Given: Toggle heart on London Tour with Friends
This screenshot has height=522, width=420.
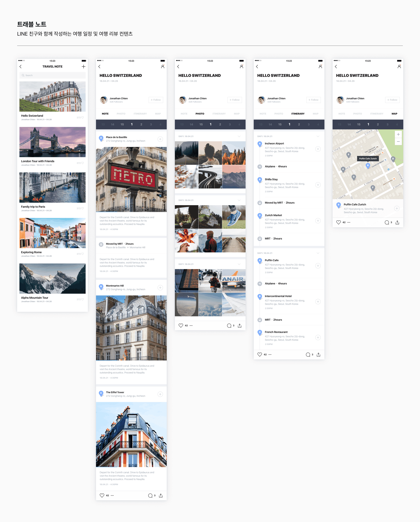Looking at the screenshot, I should [82, 163].
